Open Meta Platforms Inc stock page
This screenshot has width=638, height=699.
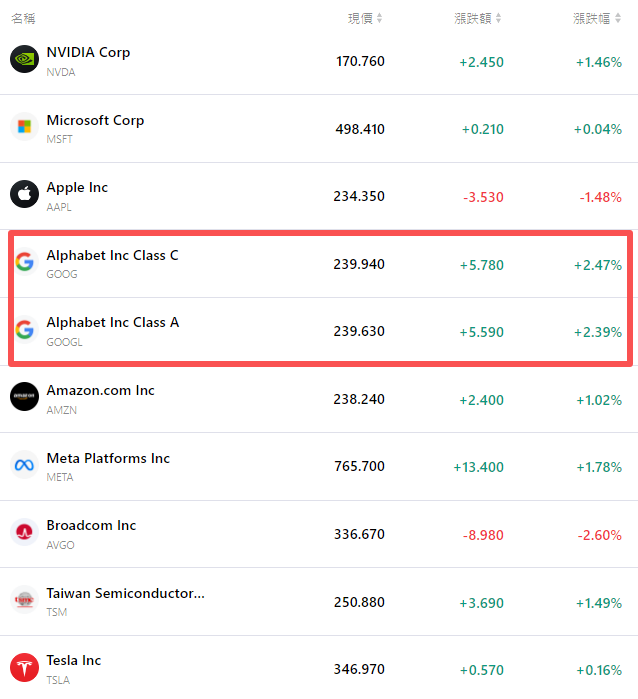click(x=108, y=458)
